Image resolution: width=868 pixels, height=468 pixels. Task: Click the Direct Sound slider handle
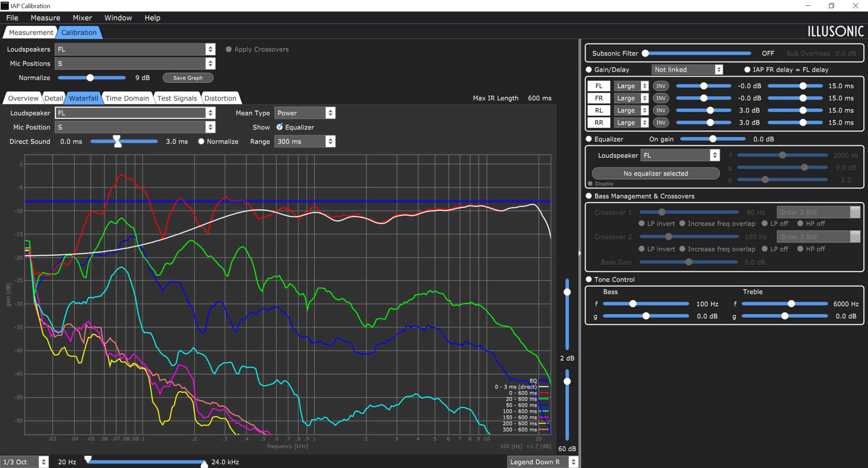[117, 142]
